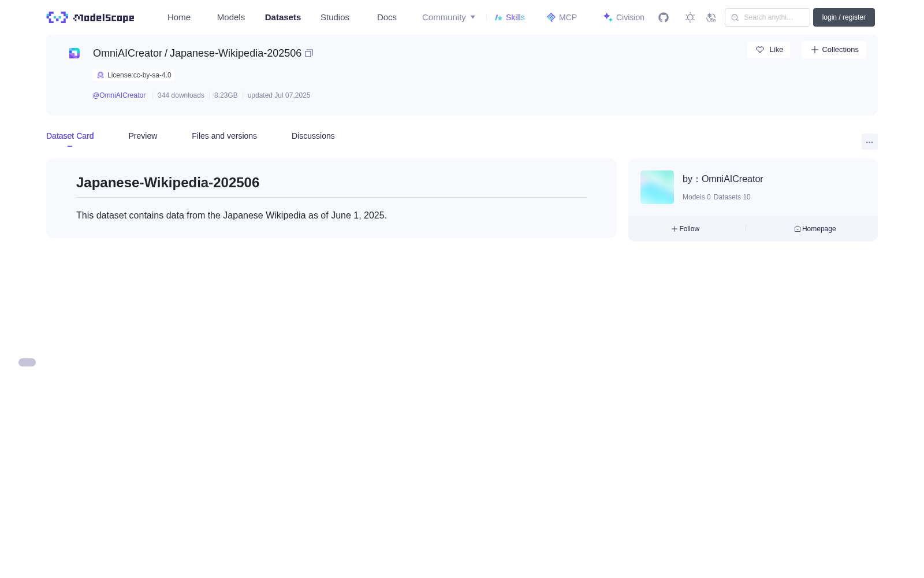Image resolution: width=924 pixels, height=578 pixels.
Task: Open the Discussions tab
Action: [313, 136]
